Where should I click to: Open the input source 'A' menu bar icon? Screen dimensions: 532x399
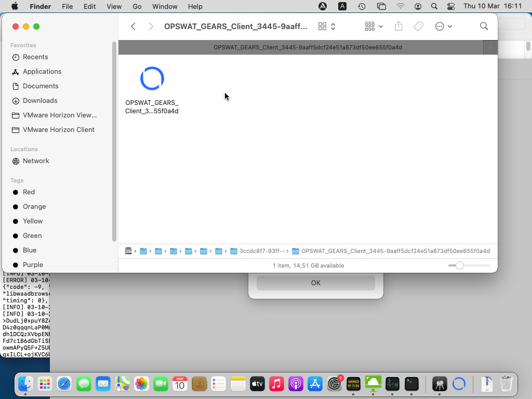pyautogui.click(x=342, y=6)
